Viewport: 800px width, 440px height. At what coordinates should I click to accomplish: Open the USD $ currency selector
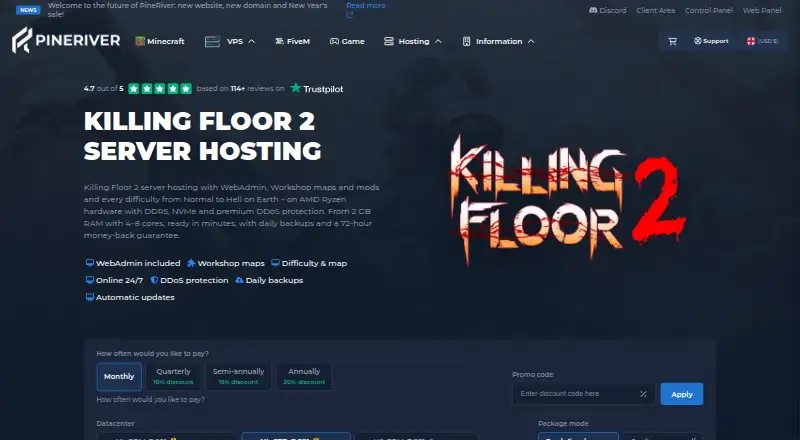[762, 41]
